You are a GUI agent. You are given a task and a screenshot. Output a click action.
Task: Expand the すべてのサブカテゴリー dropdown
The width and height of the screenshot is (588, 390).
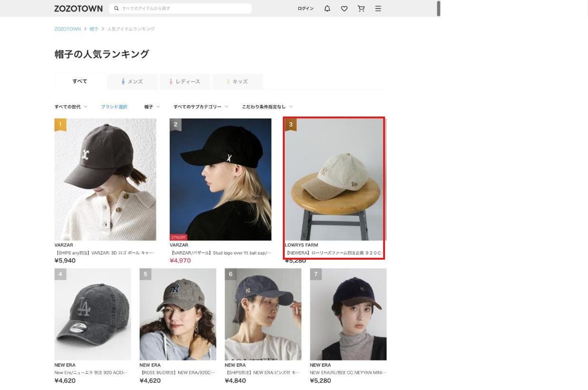click(x=201, y=107)
